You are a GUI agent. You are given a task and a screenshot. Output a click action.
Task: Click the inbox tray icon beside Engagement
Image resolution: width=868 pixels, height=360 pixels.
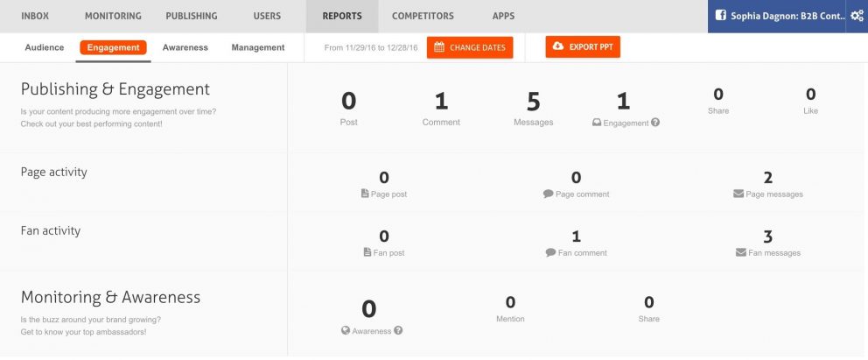pos(597,123)
